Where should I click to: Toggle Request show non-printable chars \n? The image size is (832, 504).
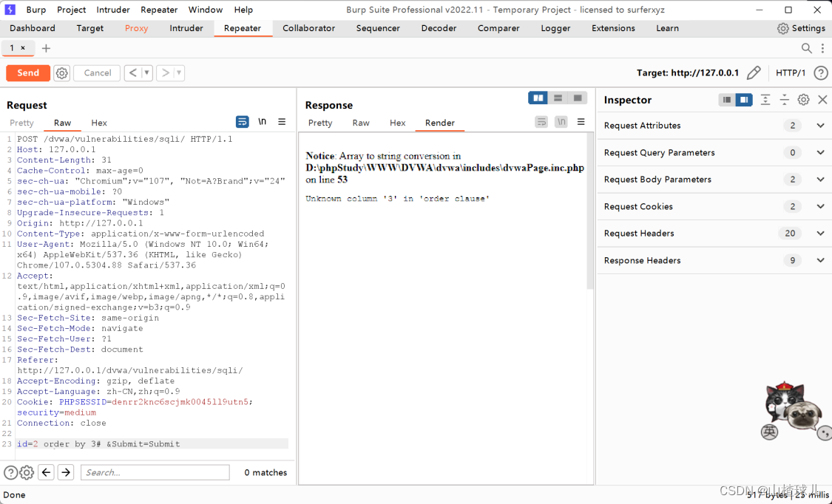[x=262, y=122]
